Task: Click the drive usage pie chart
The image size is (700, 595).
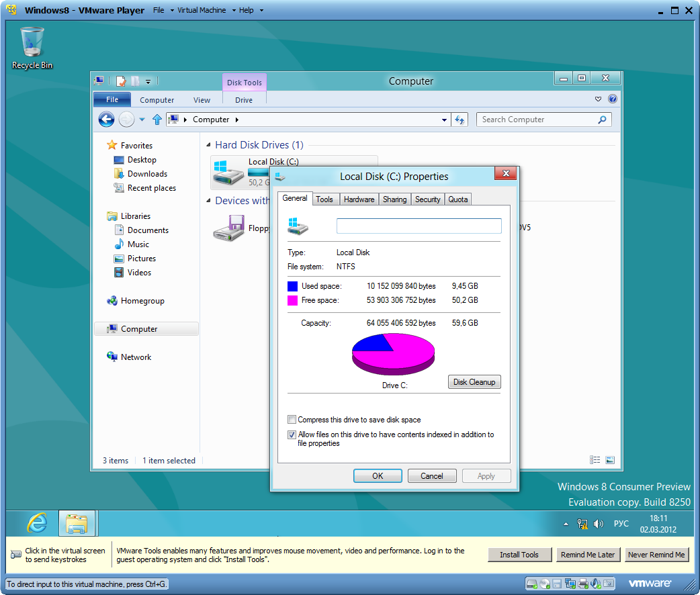Action: (x=393, y=354)
